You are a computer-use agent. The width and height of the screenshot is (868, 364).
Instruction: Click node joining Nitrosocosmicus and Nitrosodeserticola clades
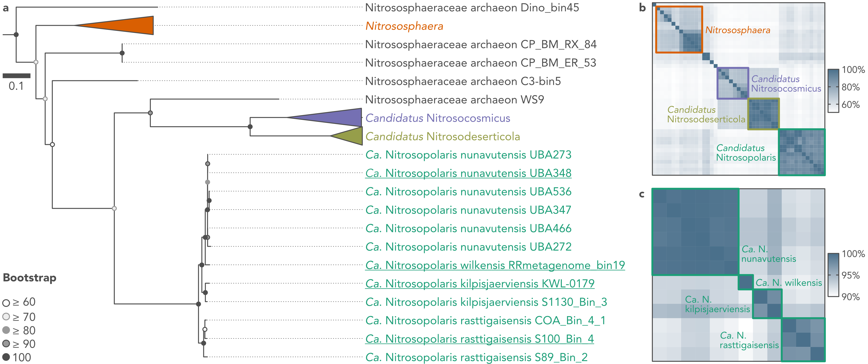[x=250, y=127]
